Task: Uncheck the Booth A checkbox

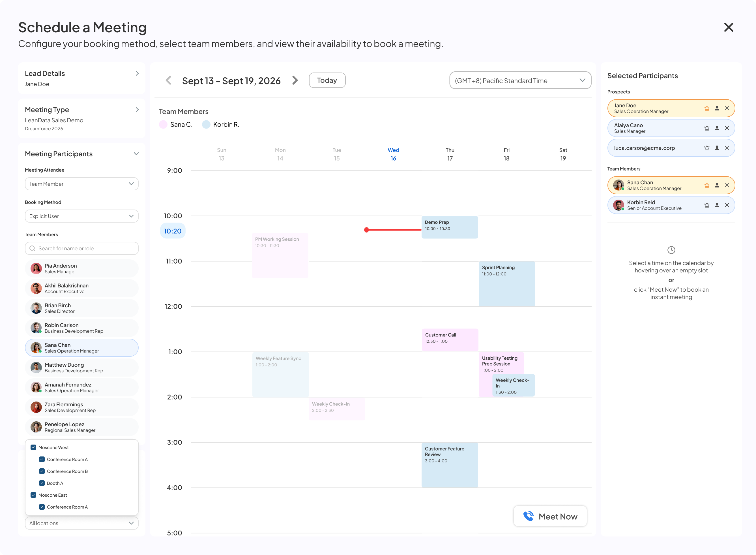Action: click(42, 483)
